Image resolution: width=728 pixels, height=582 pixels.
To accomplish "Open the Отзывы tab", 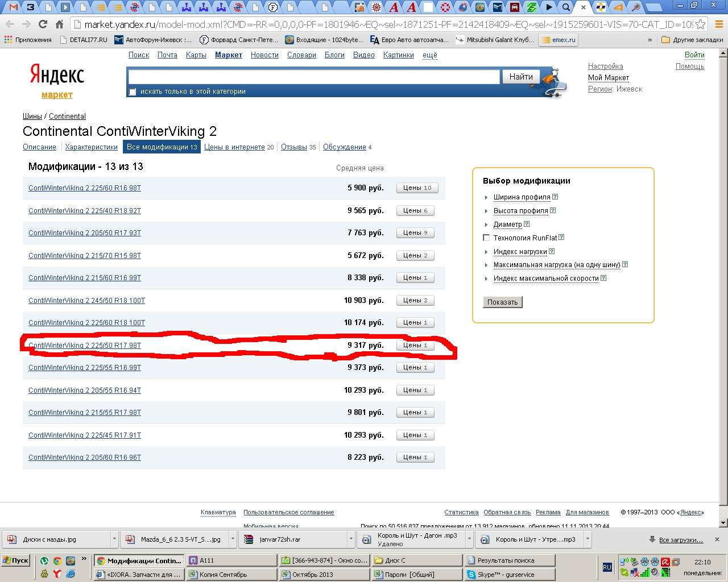I will click(x=293, y=147).
